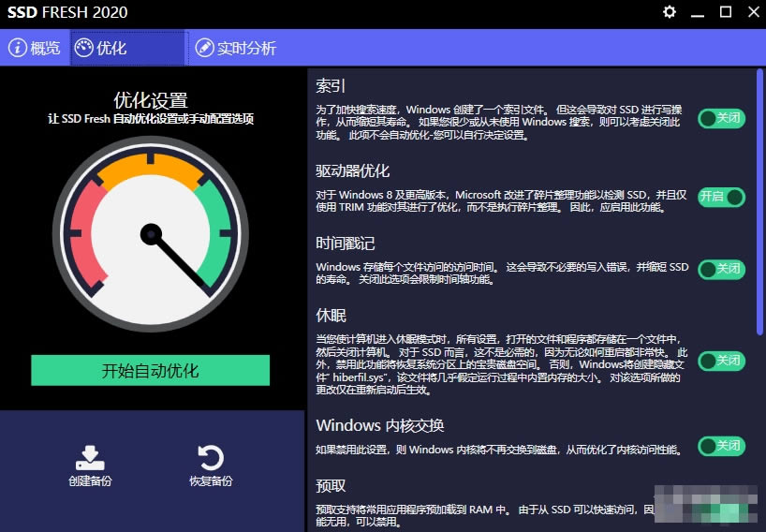Click the SSD FRESH 2020 title text
The width and height of the screenshot is (766, 532).
pyautogui.click(x=67, y=12)
